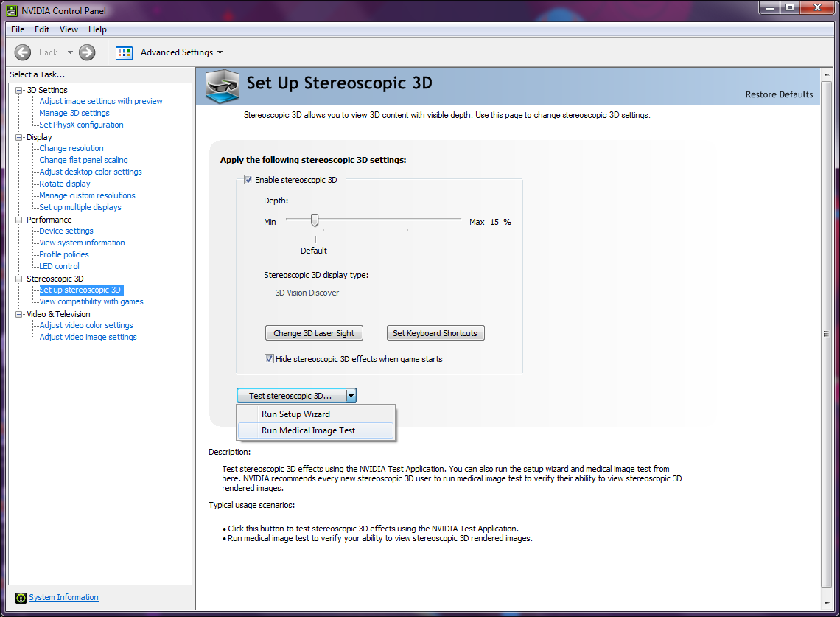Click the NVIDIA Control Panel title icon
The image size is (840, 617).
[11, 10]
